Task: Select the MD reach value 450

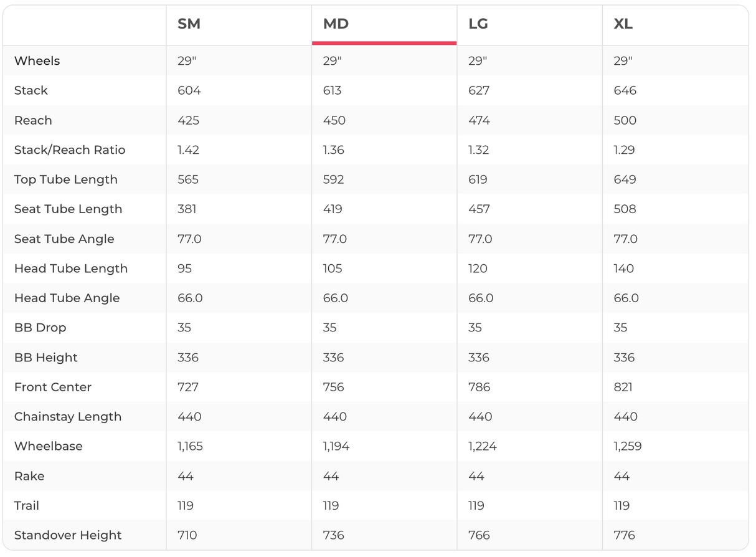Action: [x=334, y=121]
